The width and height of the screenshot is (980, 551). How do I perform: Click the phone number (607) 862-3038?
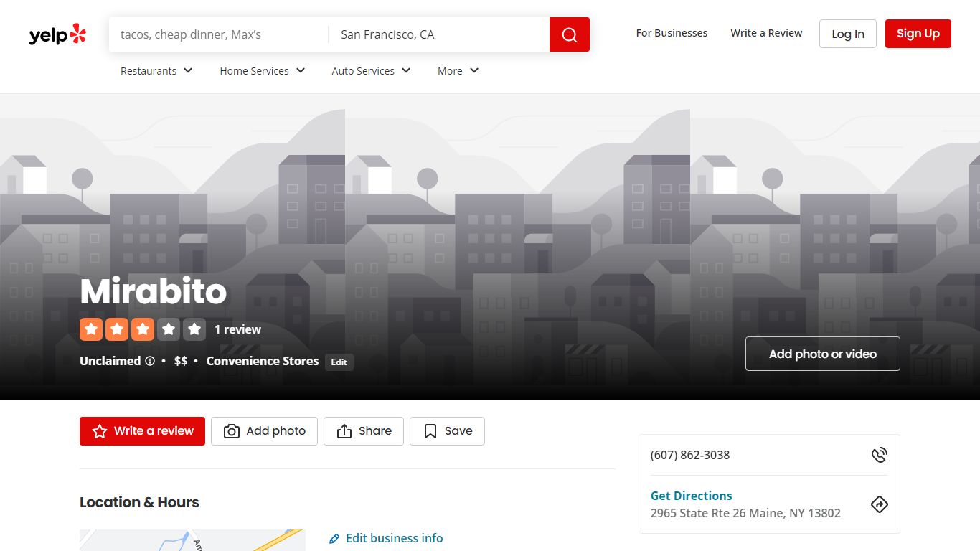tap(690, 455)
